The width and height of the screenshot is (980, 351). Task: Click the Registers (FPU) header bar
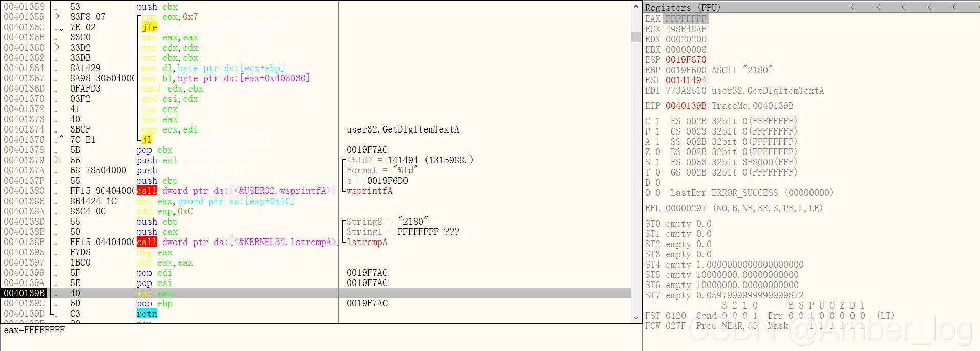(811, 7)
